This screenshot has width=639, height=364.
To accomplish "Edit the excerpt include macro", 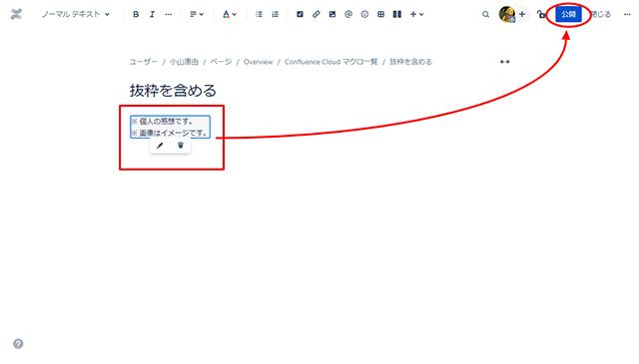I will [x=160, y=146].
